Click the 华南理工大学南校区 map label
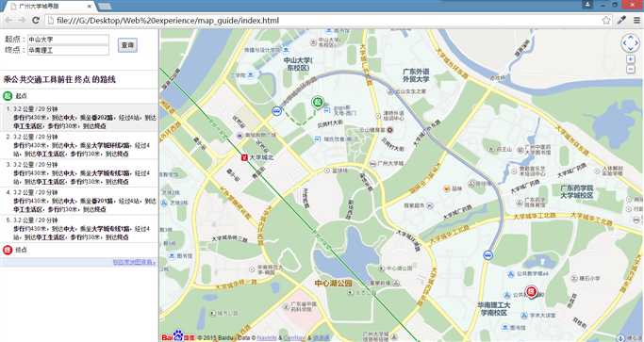 (x=494, y=309)
